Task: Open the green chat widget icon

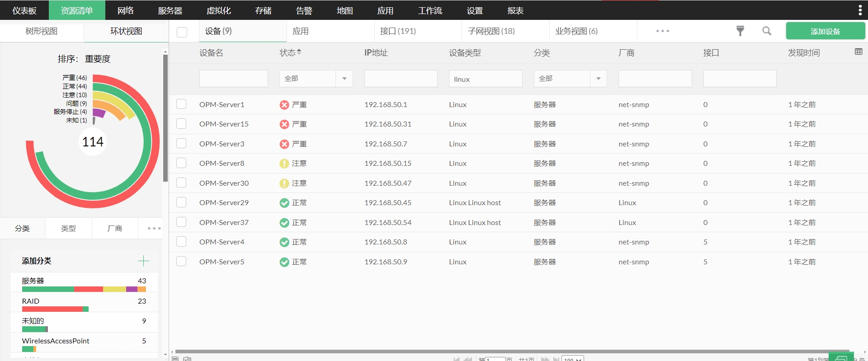Action: coord(841,357)
